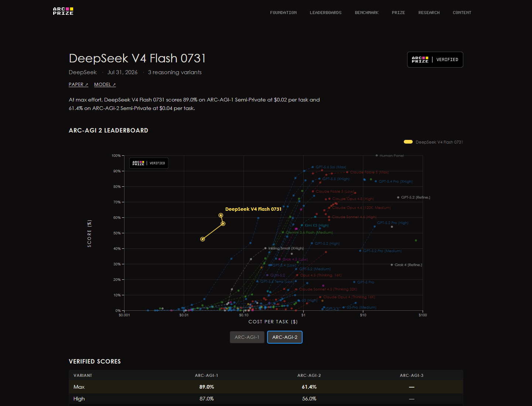Click the lowest DeepSeek point near 46%

[202, 239]
